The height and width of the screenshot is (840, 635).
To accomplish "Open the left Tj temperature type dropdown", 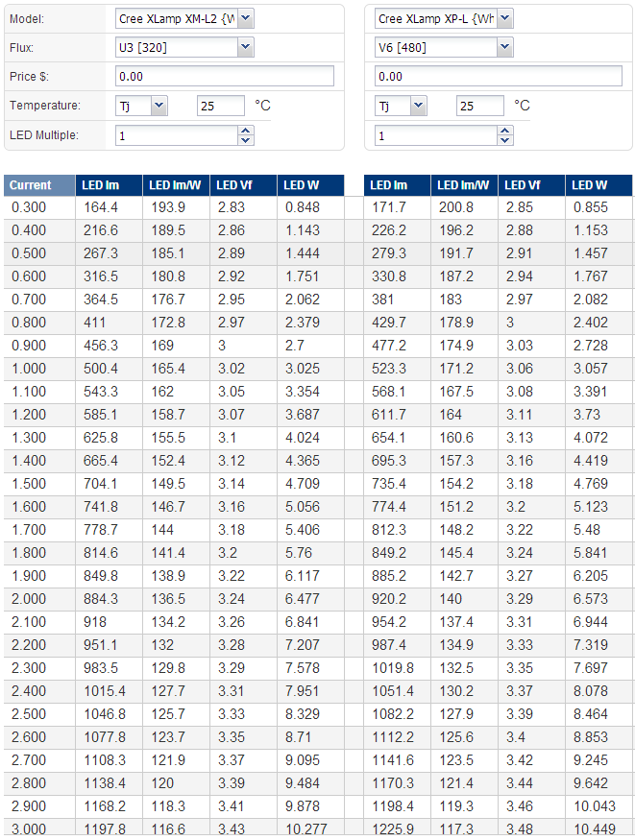I will click(141, 106).
